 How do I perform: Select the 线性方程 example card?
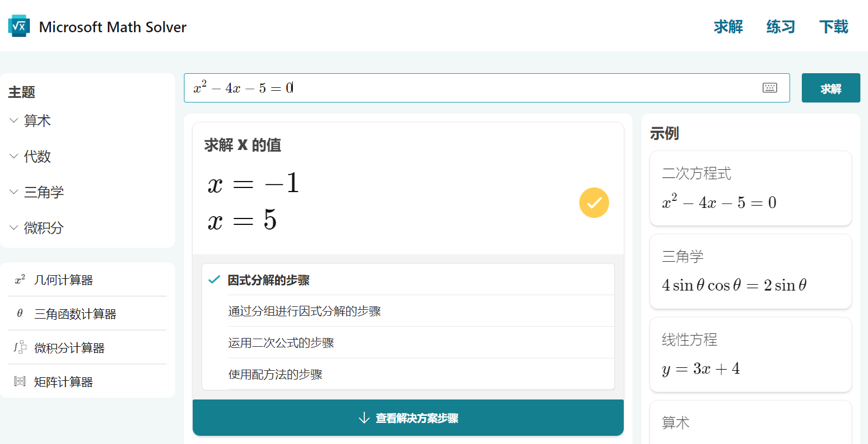(751, 354)
